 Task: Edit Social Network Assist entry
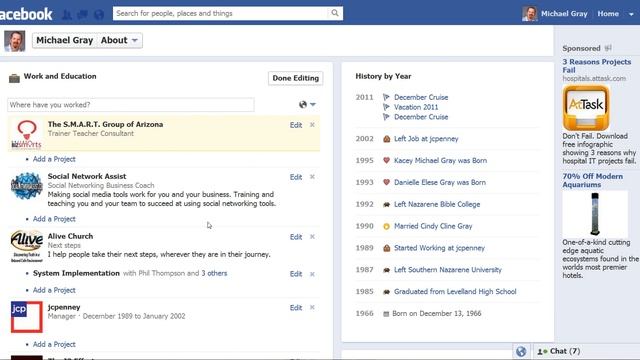pyautogui.click(x=296, y=177)
